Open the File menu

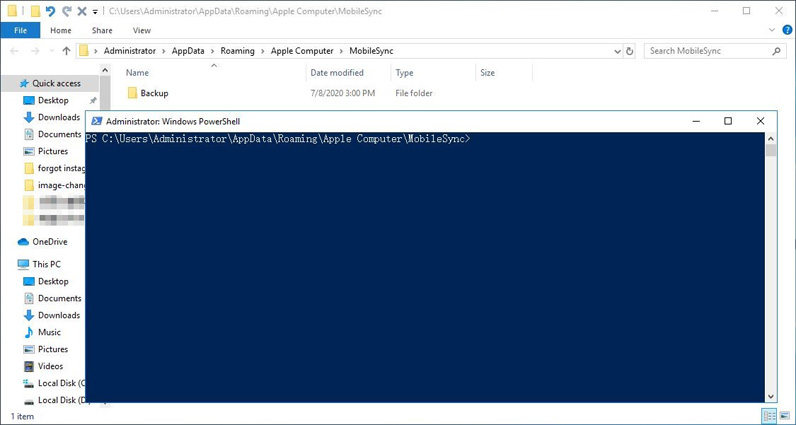point(20,31)
